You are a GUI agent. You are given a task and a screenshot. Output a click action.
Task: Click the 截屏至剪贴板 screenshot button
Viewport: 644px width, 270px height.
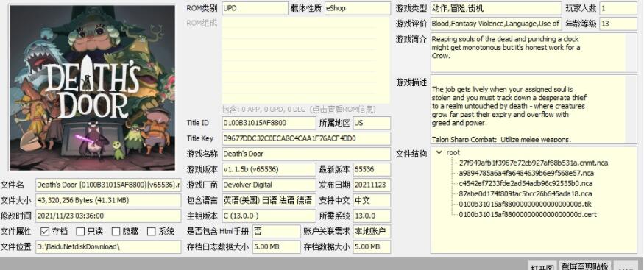(585, 266)
